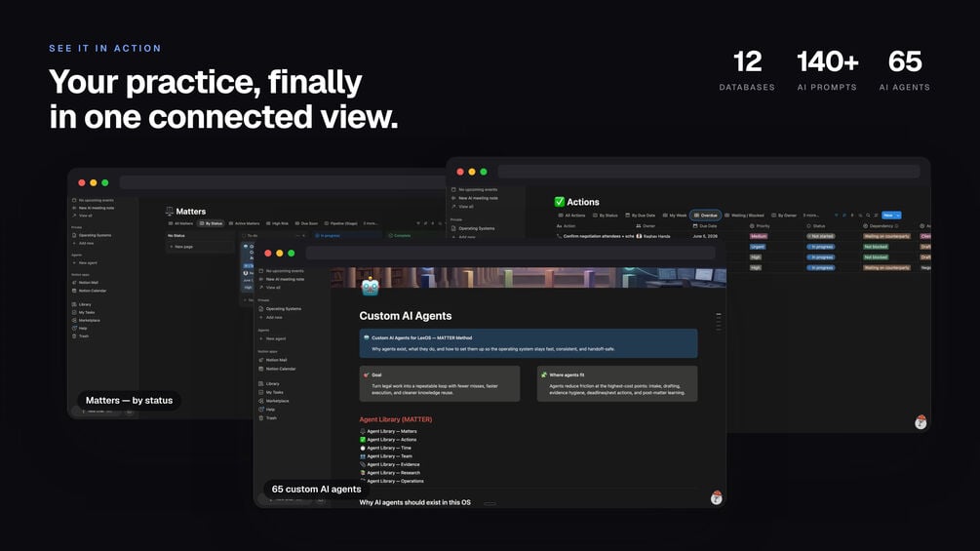980x551 pixels.
Task: Click the 'Not started' status tag
Action: click(821, 236)
